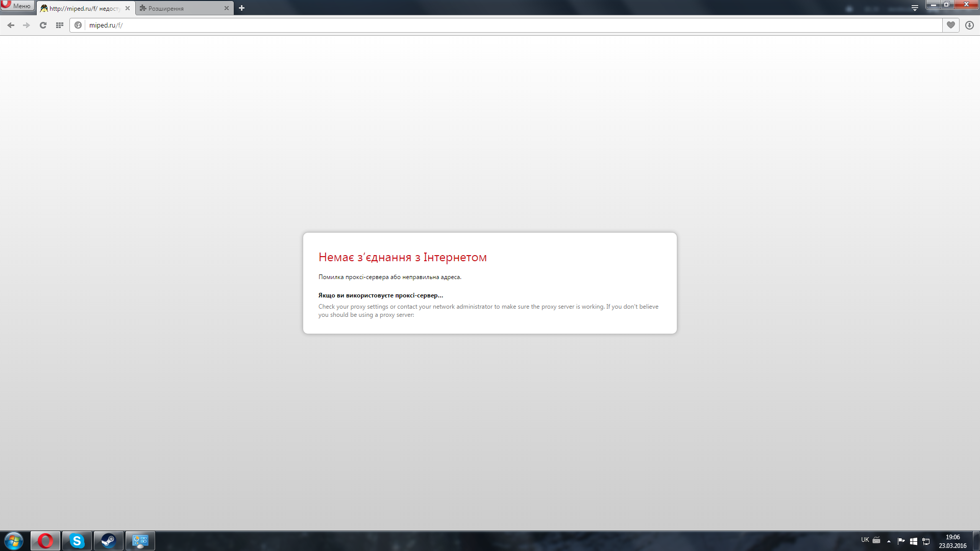
Task: Open the downloads icon
Action: (x=969, y=25)
